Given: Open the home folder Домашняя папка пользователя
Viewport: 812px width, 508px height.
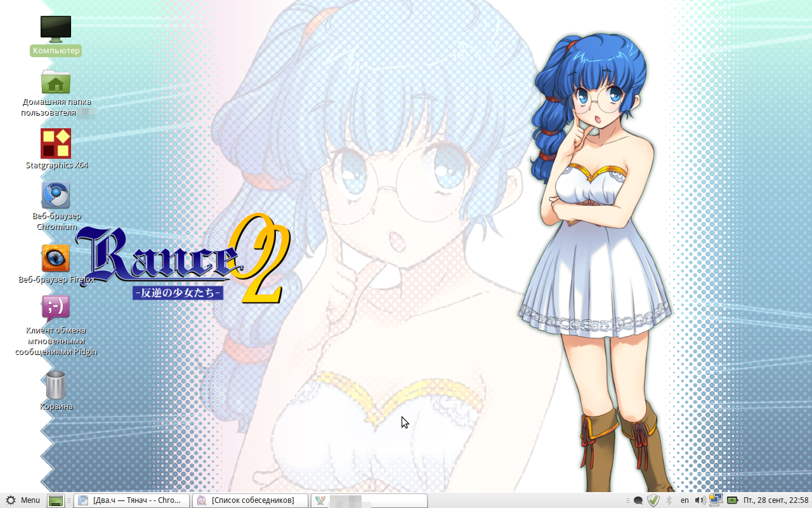Looking at the screenshot, I should pos(56,83).
